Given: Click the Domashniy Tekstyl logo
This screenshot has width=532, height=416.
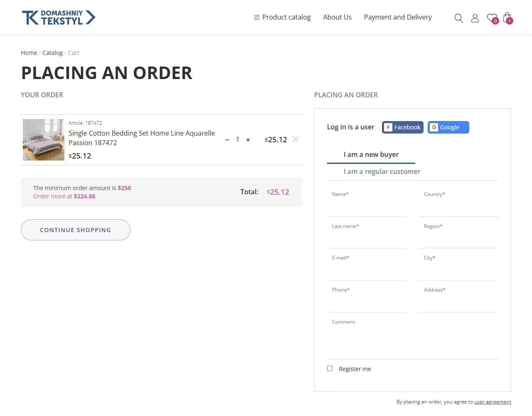Looking at the screenshot, I should coord(59,17).
